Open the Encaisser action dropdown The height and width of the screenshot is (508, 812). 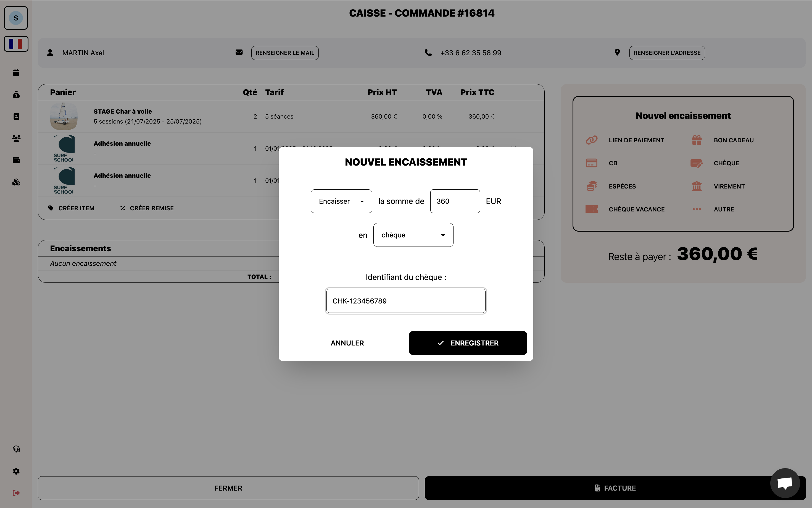341,201
